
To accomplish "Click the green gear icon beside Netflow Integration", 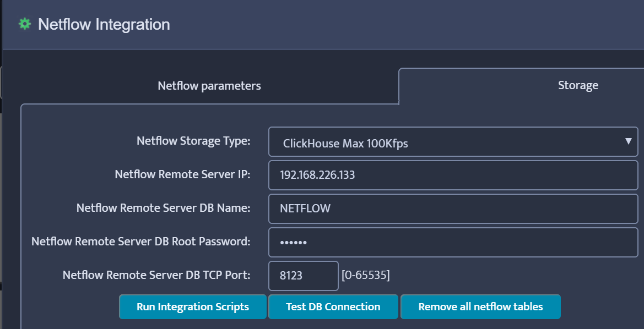I will [x=25, y=24].
